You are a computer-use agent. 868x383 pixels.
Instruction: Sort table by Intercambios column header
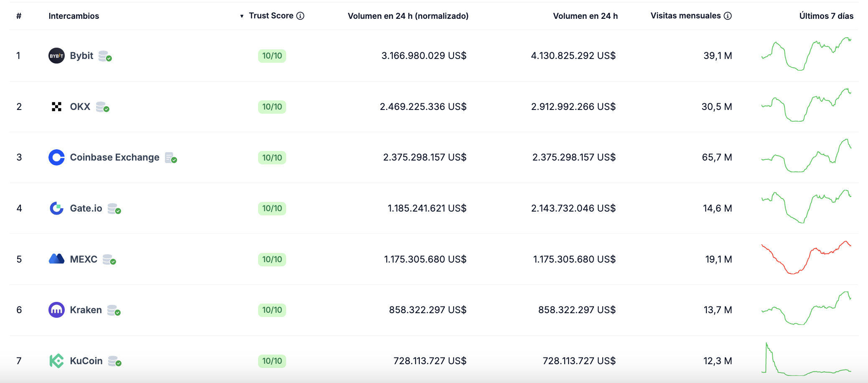pyautogui.click(x=74, y=16)
